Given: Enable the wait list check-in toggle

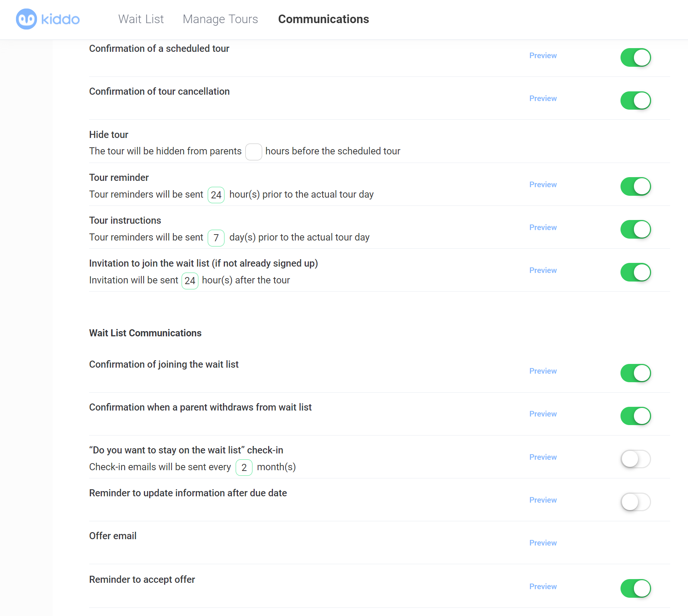Looking at the screenshot, I should click(x=635, y=459).
